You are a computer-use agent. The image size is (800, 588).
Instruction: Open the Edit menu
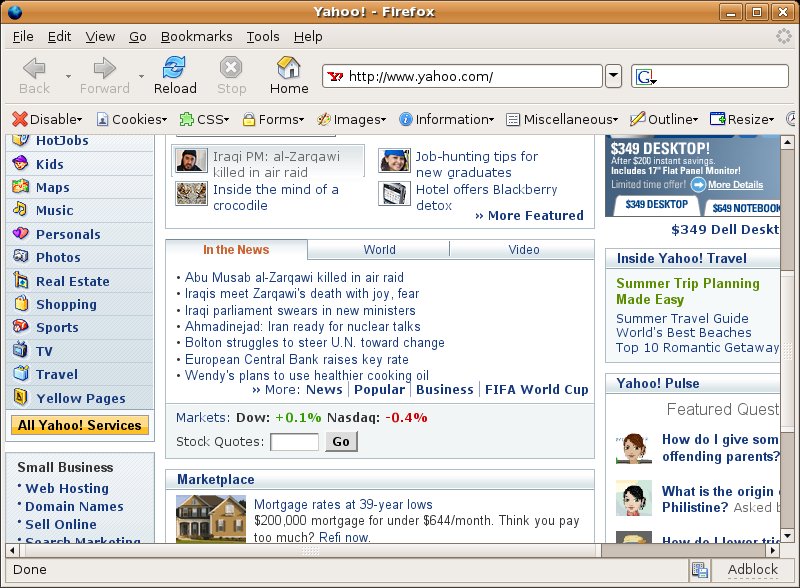point(59,37)
